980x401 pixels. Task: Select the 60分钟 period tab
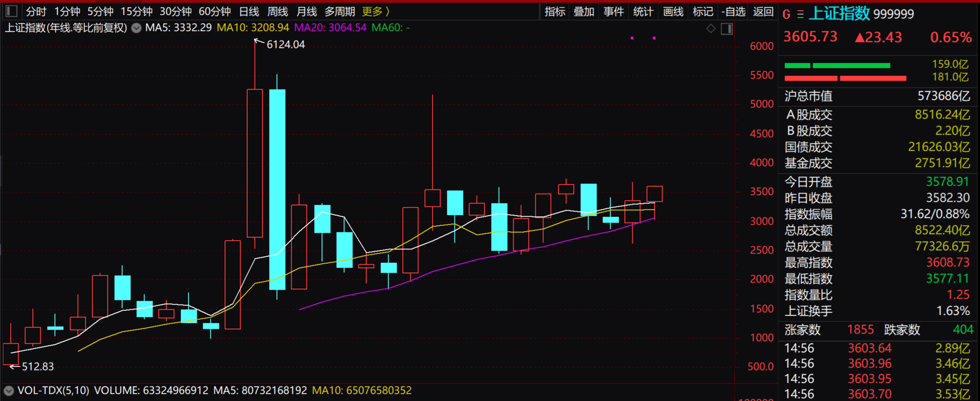click(x=214, y=12)
